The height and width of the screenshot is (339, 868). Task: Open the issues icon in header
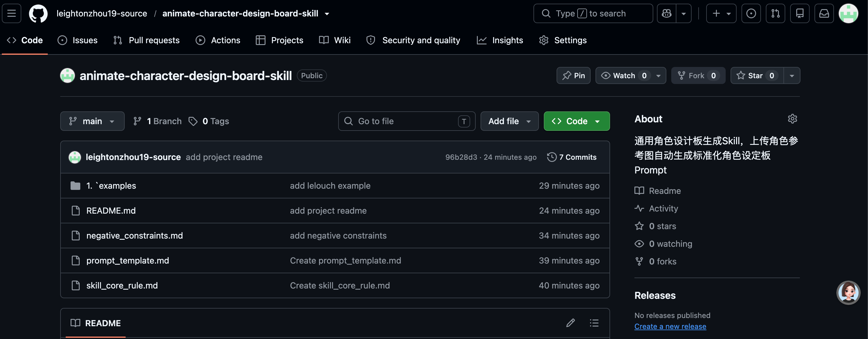[751, 13]
